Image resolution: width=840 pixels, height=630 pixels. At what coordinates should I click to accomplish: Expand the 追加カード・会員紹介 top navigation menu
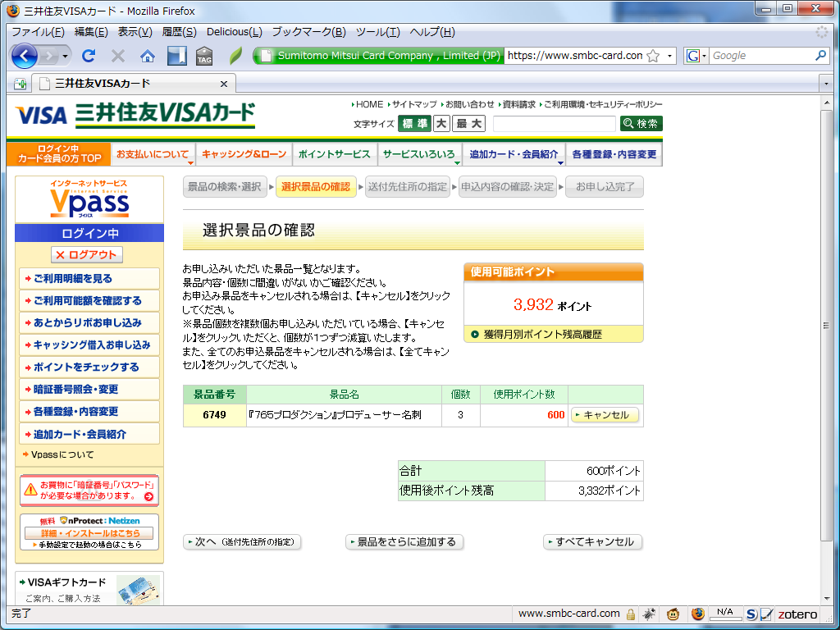click(514, 154)
